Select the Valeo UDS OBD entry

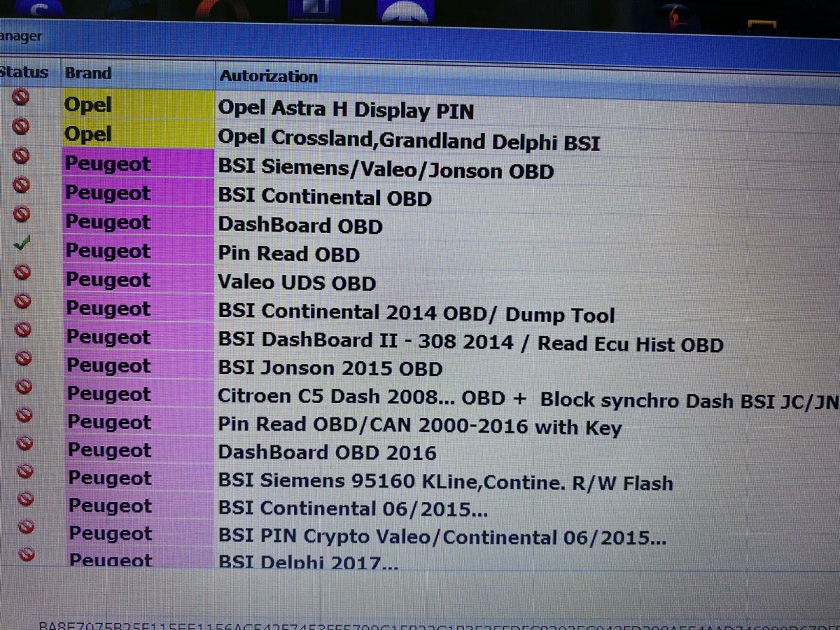pos(297,282)
